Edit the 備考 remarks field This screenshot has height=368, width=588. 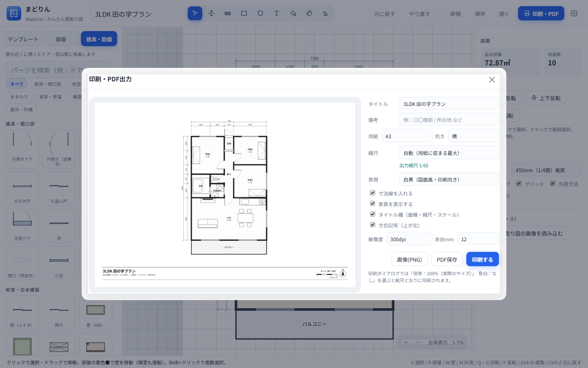tap(449, 120)
